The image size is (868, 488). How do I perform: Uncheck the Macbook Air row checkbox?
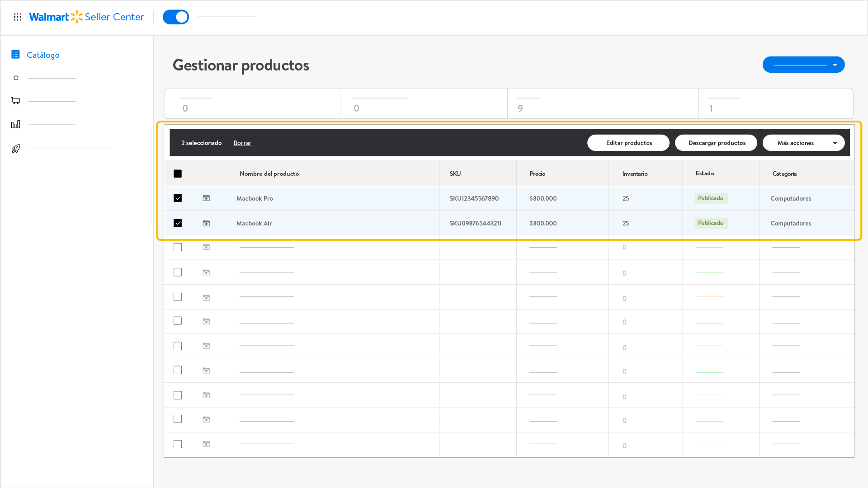point(178,223)
